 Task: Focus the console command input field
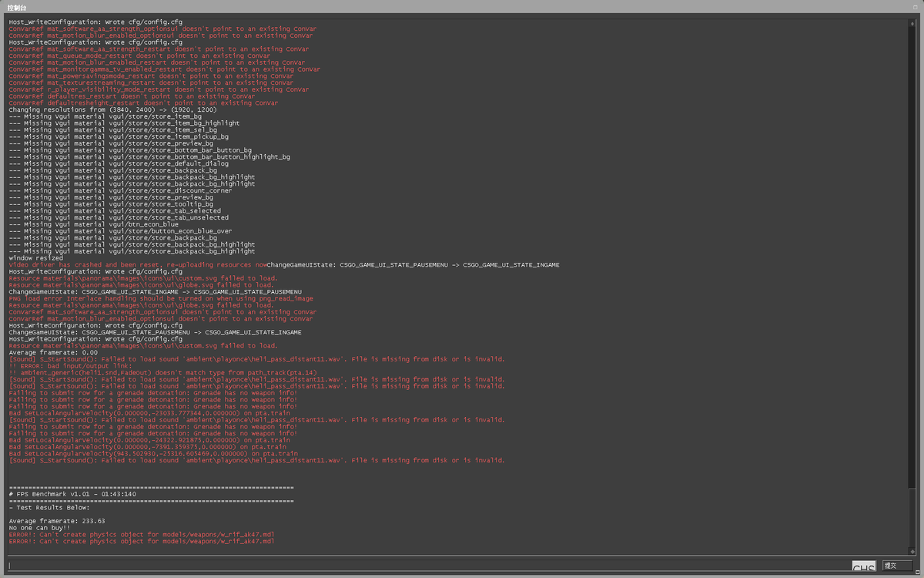[429, 566]
